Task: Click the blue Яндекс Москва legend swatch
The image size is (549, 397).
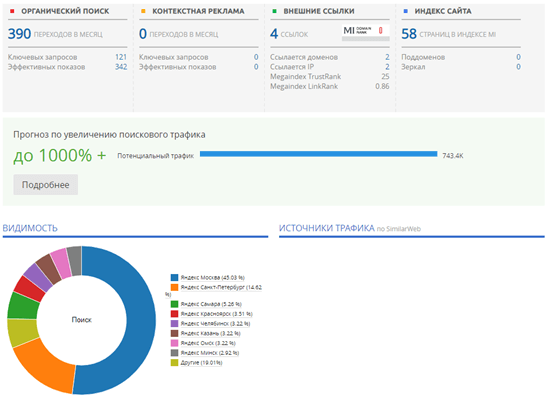Action: point(174,278)
